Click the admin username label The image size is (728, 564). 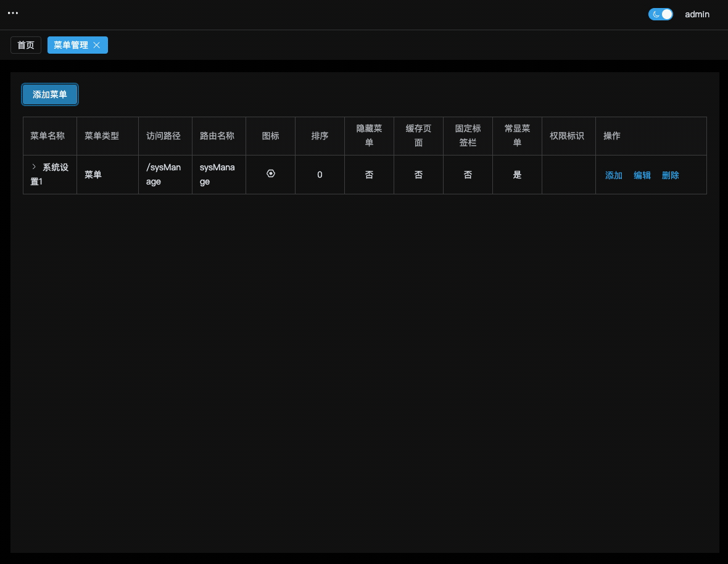pyautogui.click(x=697, y=14)
